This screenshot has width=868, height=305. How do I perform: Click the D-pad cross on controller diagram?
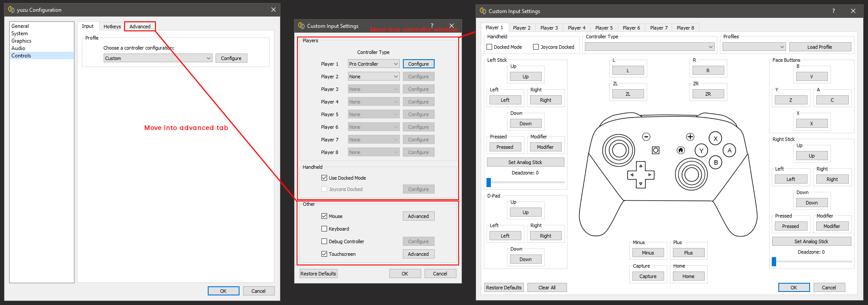[641, 174]
